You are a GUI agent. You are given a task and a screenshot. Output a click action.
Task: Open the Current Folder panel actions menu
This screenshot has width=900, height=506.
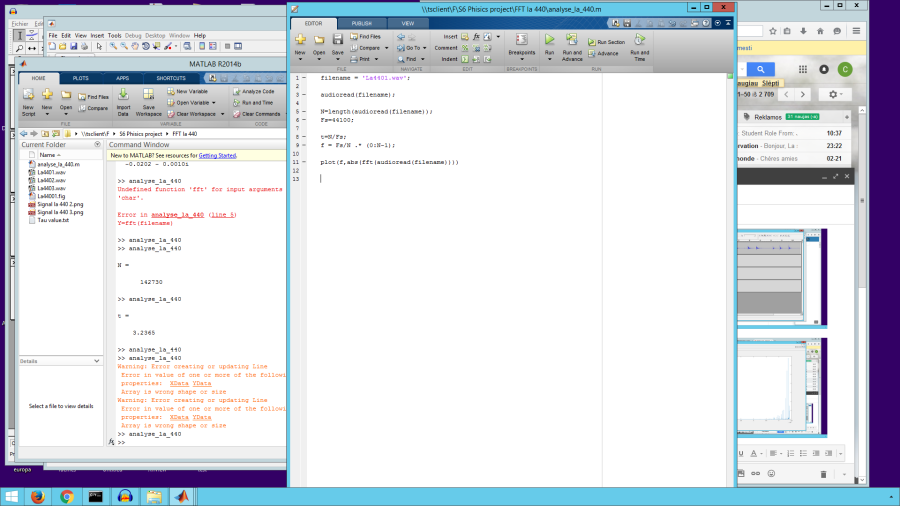(97, 145)
